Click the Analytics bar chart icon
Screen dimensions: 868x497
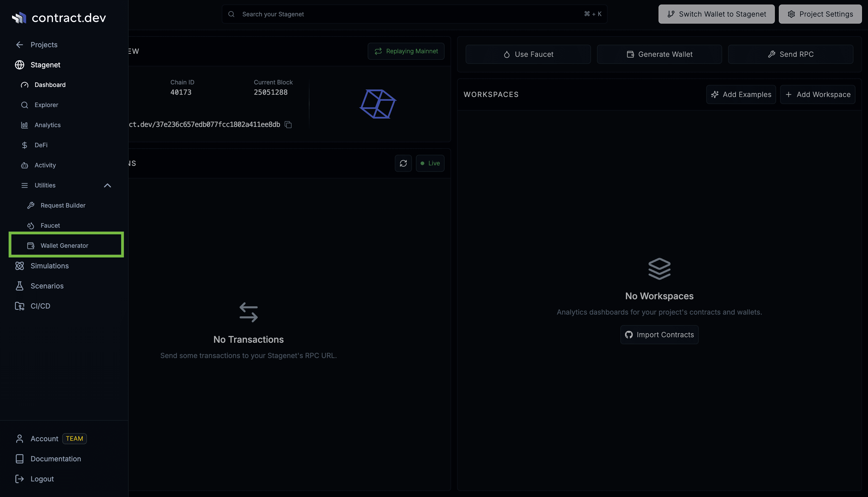pos(25,125)
